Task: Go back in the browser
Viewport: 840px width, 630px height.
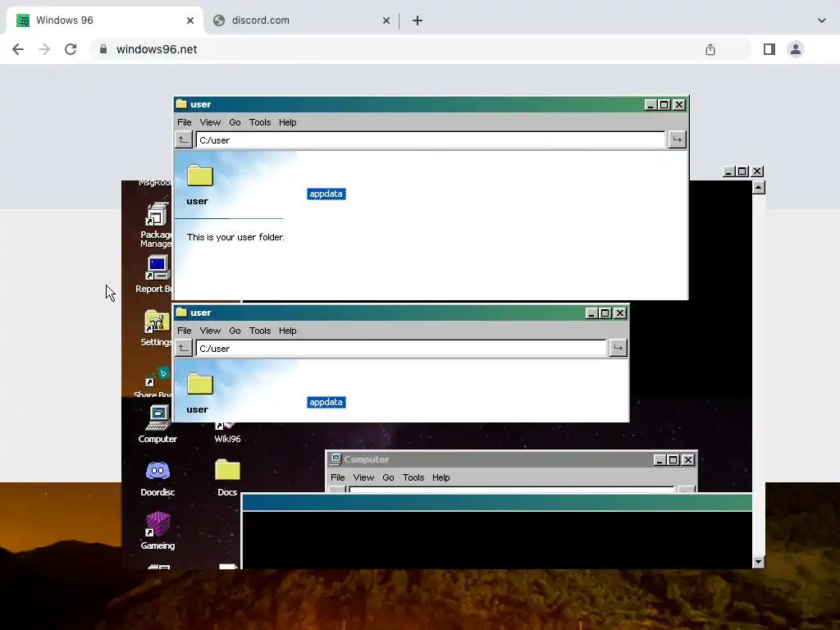Action: coord(18,49)
